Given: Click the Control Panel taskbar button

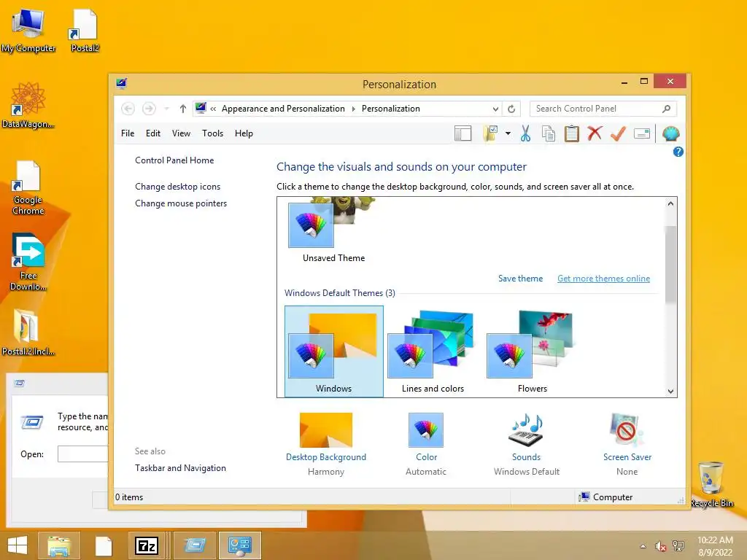Looking at the screenshot, I should pyautogui.click(x=239, y=545).
